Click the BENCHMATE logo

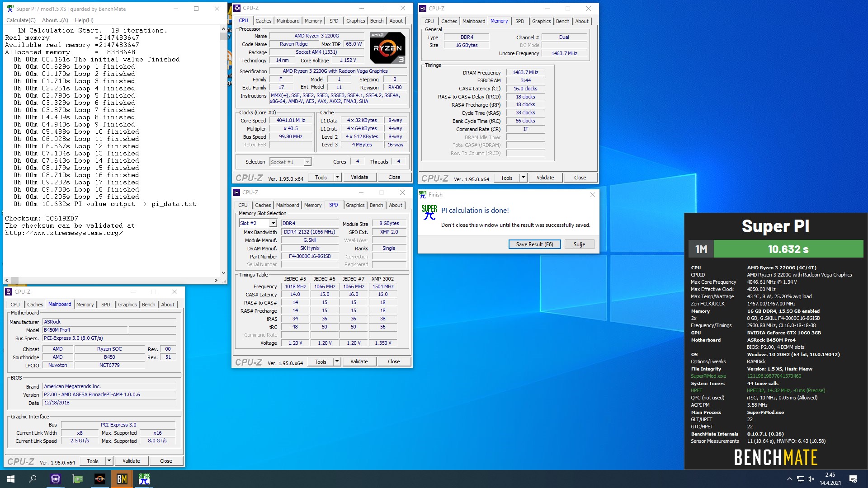coord(775,457)
